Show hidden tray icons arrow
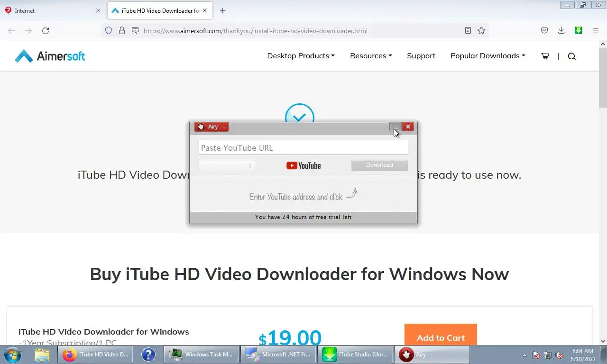The width and height of the screenshot is (607, 364). (x=524, y=355)
